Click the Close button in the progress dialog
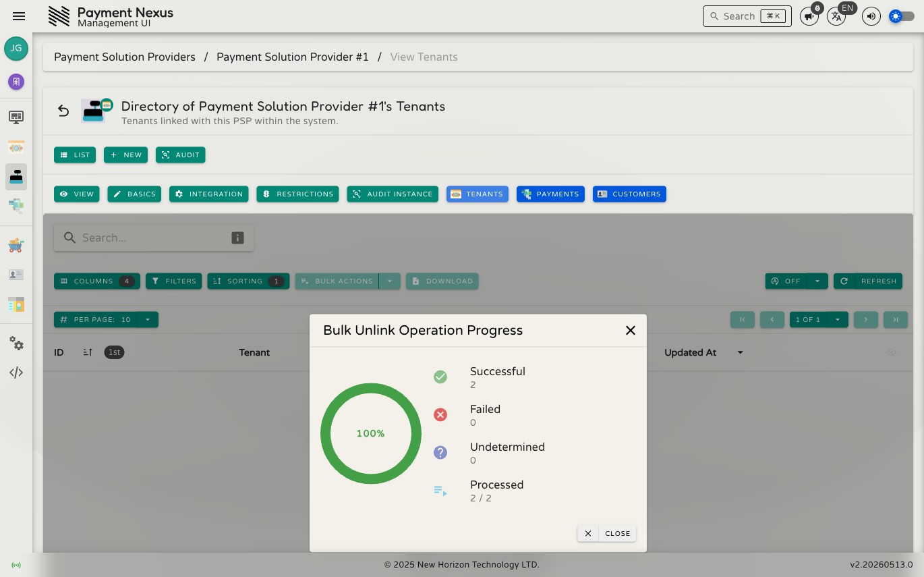The width and height of the screenshot is (924, 577). tap(607, 533)
